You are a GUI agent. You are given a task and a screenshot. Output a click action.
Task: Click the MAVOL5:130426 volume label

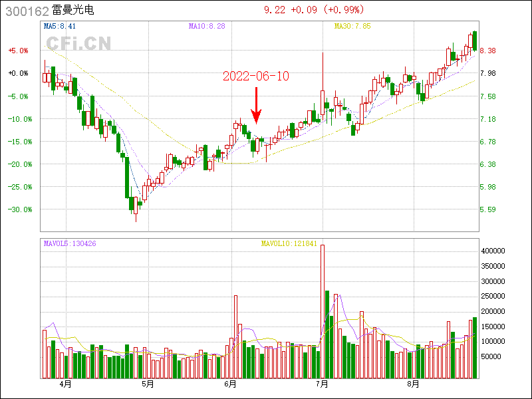tap(70, 244)
